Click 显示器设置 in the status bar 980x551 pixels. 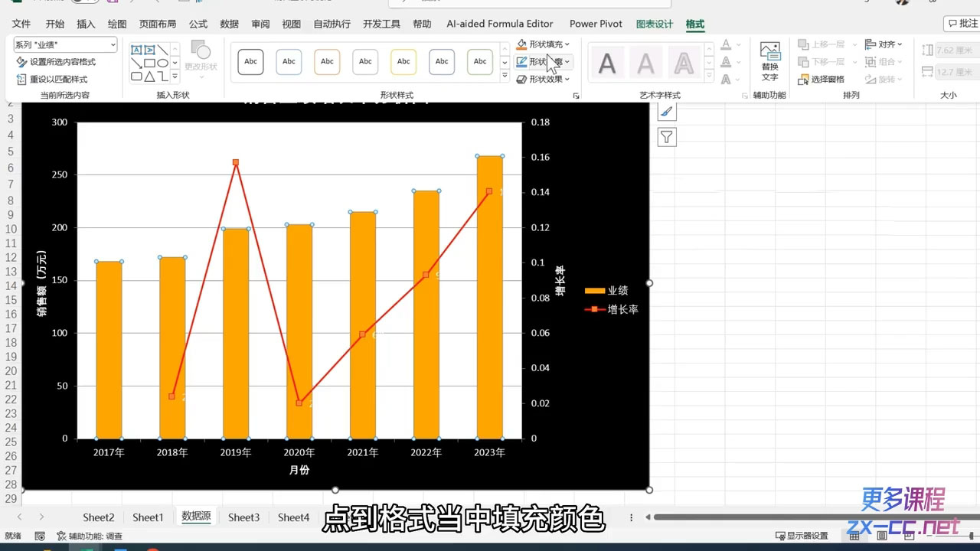pyautogui.click(x=802, y=536)
